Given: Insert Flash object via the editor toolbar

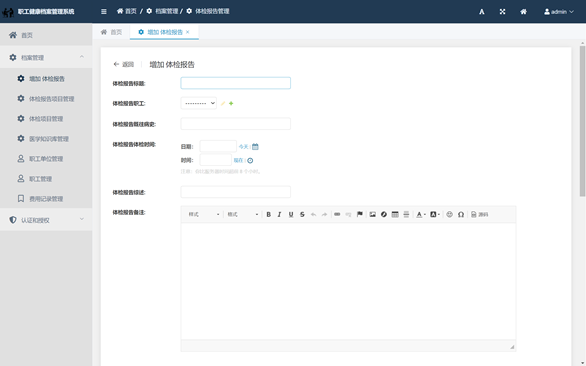Looking at the screenshot, I should [x=384, y=214].
